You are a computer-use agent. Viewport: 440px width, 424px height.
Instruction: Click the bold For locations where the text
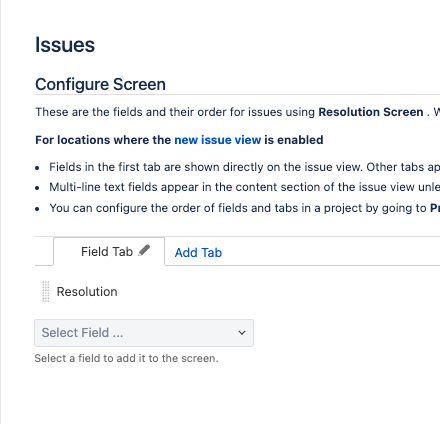coord(103,140)
